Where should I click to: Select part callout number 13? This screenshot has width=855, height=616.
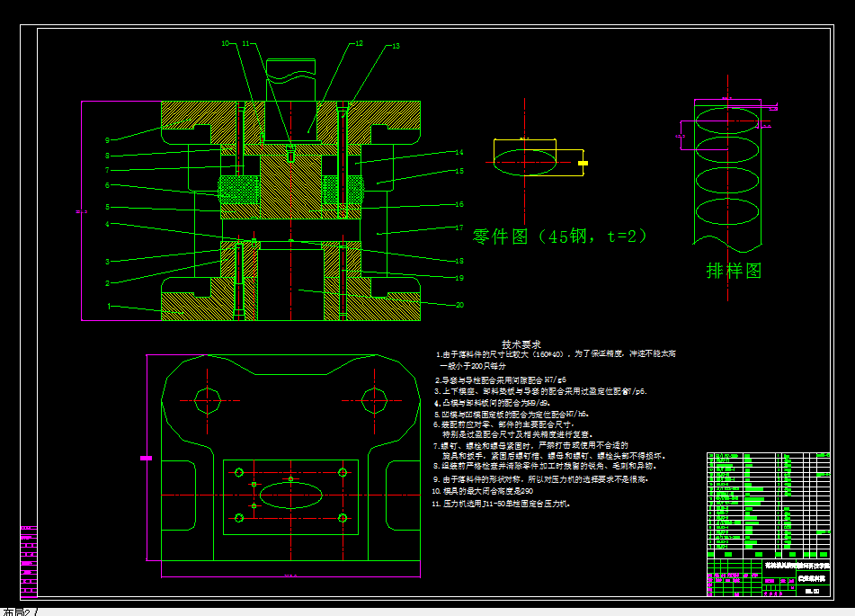pos(396,46)
